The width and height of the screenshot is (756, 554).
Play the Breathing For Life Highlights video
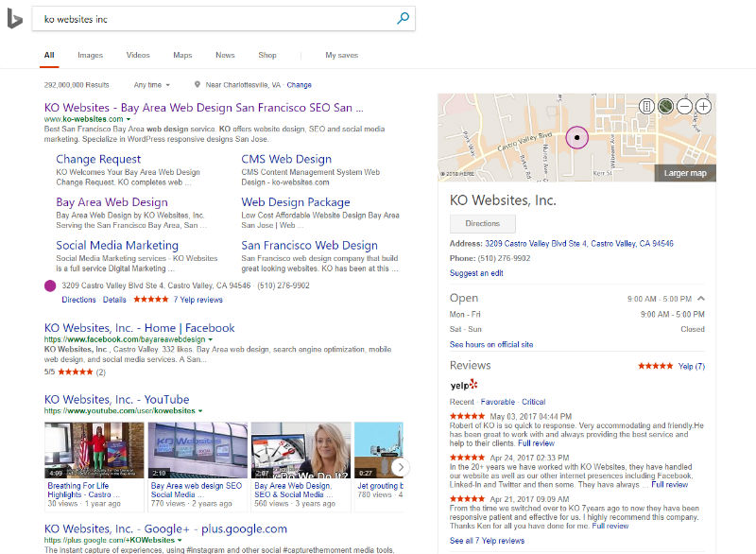point(94,450)
